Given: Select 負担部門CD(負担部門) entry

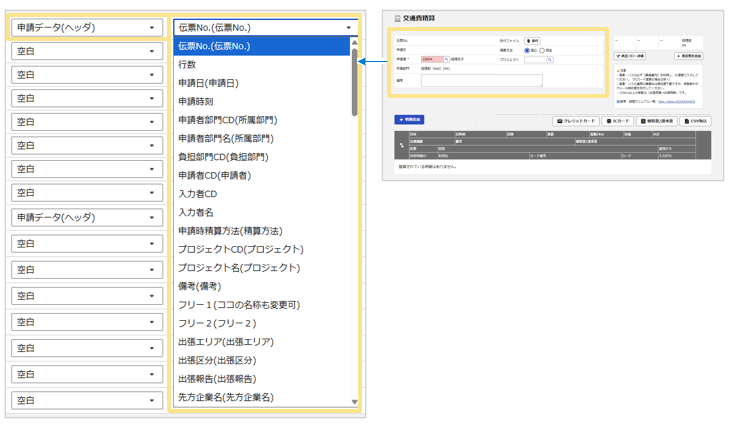Looking at the screenshot, I should [x=262, y=157].
